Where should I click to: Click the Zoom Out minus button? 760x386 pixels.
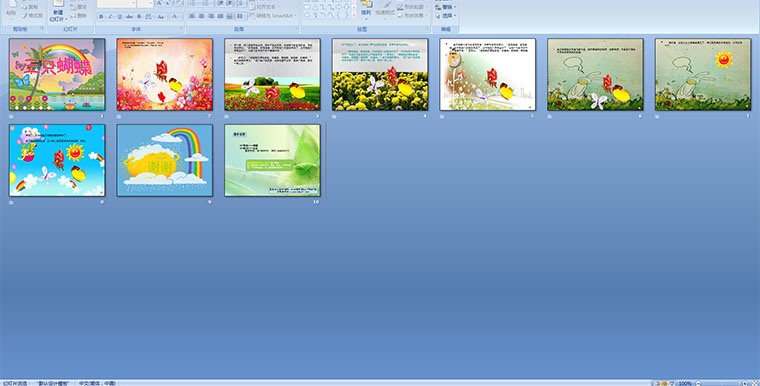[698, 383]
